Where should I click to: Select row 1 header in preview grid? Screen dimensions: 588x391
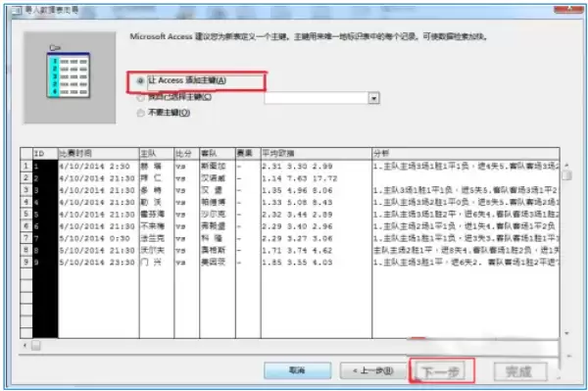(26, 166)
